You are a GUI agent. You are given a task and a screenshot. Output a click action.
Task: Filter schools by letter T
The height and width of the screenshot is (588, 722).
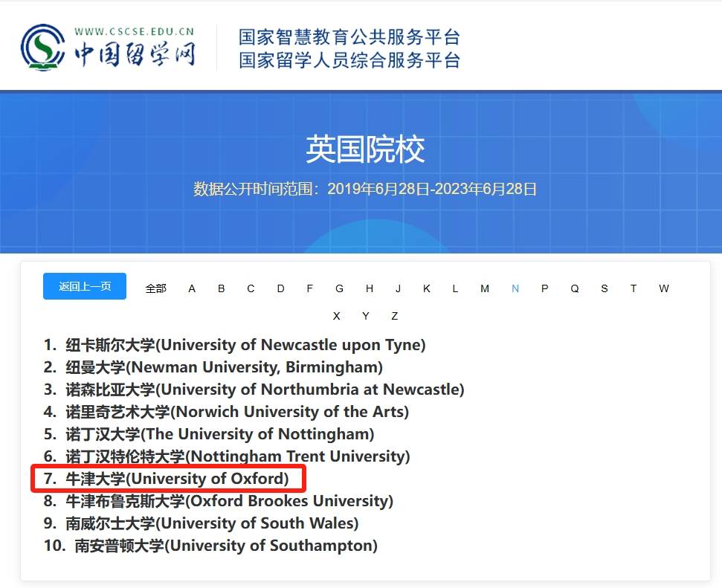[x=634, y=288]
